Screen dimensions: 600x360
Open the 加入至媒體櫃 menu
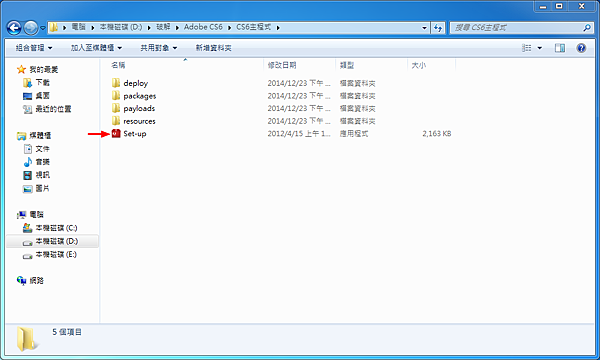[x=96, y=48]
